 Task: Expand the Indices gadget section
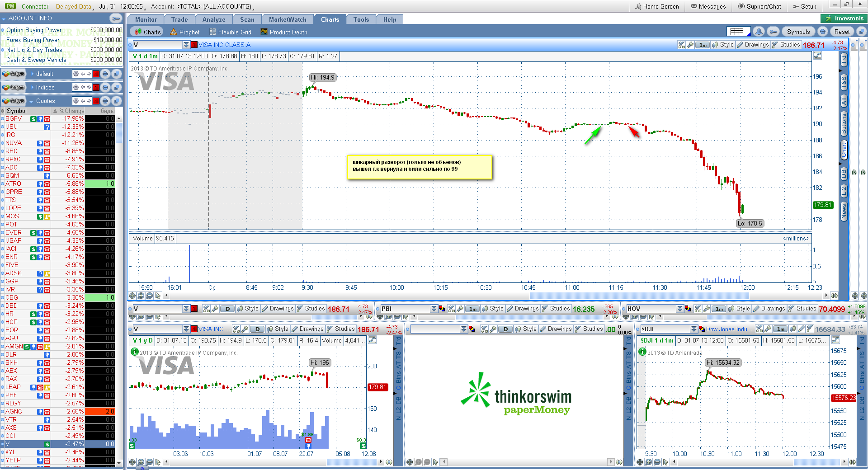click(33, 87)
